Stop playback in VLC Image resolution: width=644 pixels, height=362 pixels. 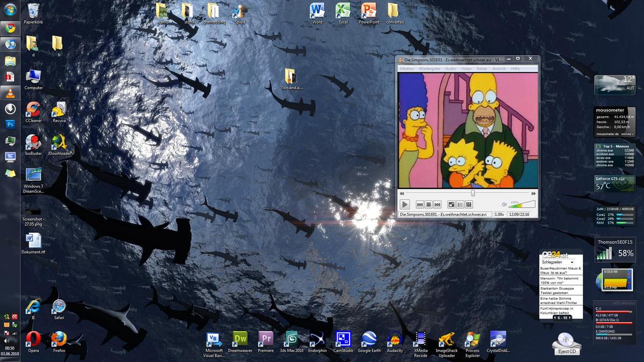429,204
